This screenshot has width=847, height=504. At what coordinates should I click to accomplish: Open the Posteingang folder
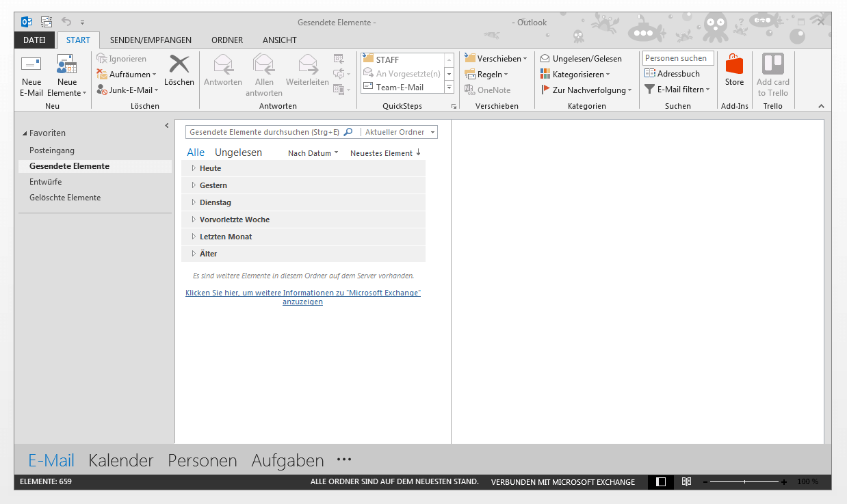52,150
